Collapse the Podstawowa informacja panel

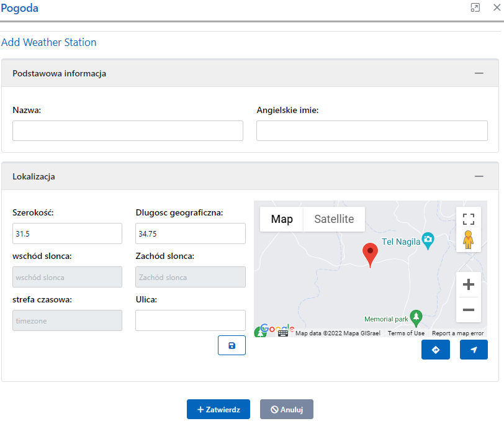pyautogui.click(x=479, y=73)
